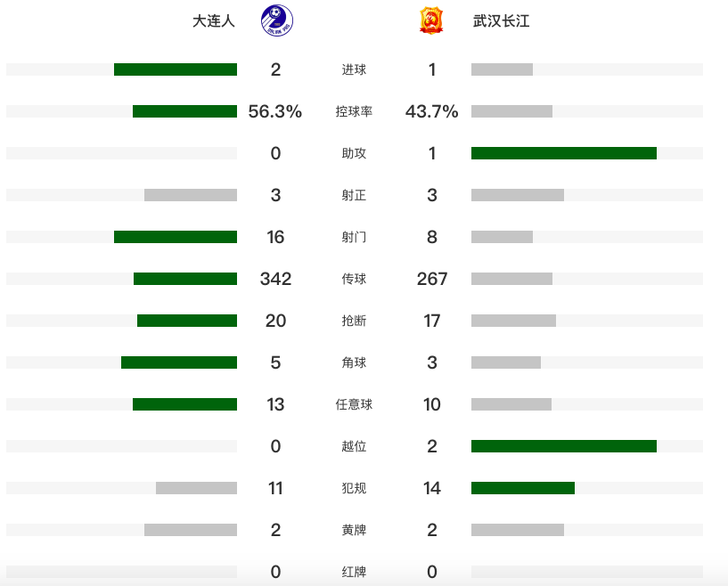Click the green 大连人 goals bar

point(176,69)
